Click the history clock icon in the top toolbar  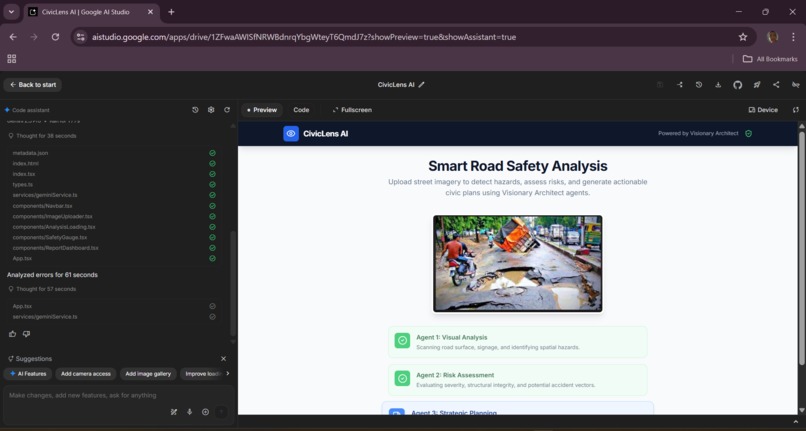[x=699, y=85]
